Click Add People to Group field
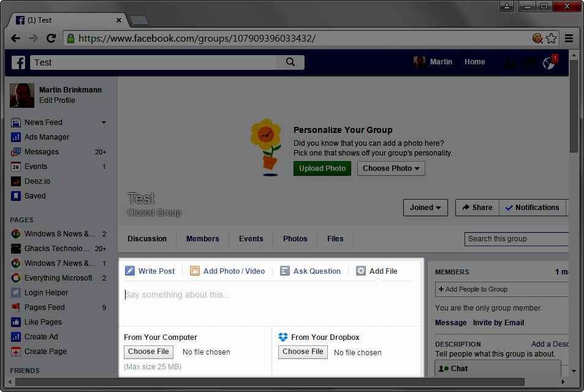 [x=502, y=289]
